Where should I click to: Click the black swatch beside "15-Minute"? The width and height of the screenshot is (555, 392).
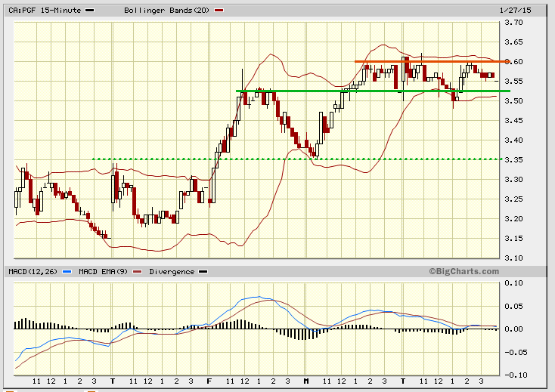point(90,11)
